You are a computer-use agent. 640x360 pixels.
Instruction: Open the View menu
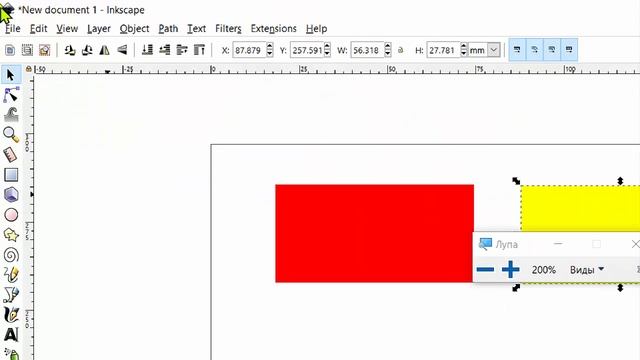click(x=67, y=29)
